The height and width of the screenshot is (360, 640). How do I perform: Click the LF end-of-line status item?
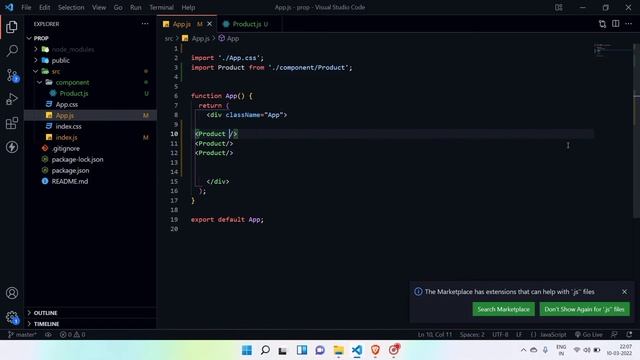pos(519,334)
